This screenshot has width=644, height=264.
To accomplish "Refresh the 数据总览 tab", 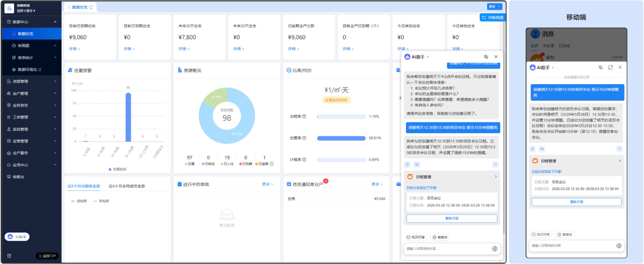I will [91, 7].
